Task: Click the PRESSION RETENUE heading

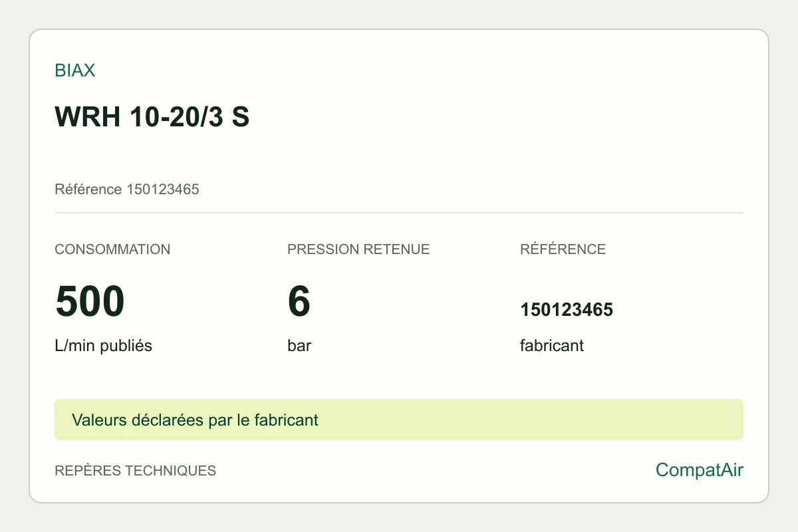Action: (x=358, y=249)
